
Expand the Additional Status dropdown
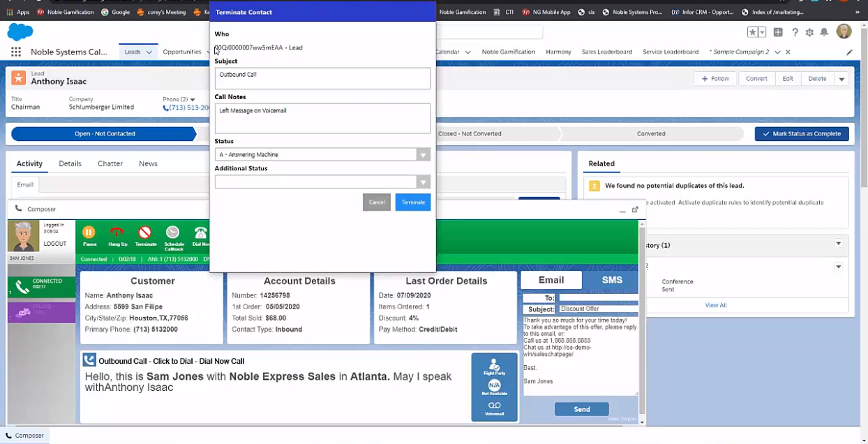tap(423, 182)
